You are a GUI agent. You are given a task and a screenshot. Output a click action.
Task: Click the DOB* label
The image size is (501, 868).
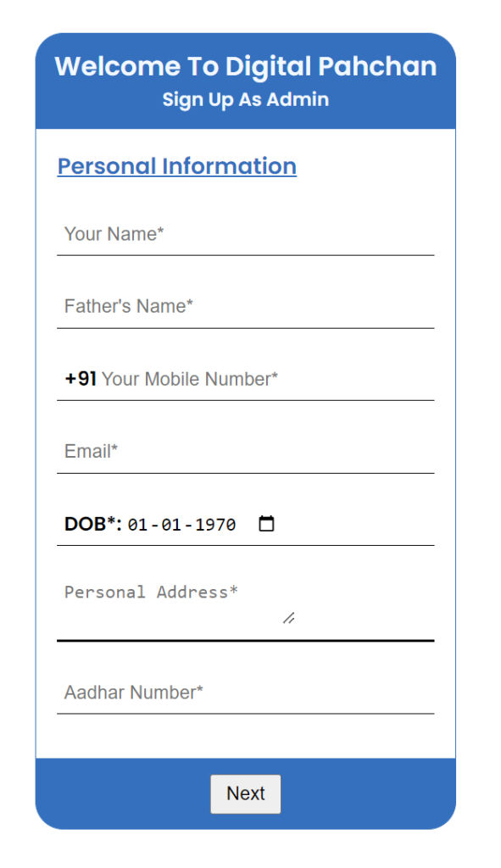[93, 524]
